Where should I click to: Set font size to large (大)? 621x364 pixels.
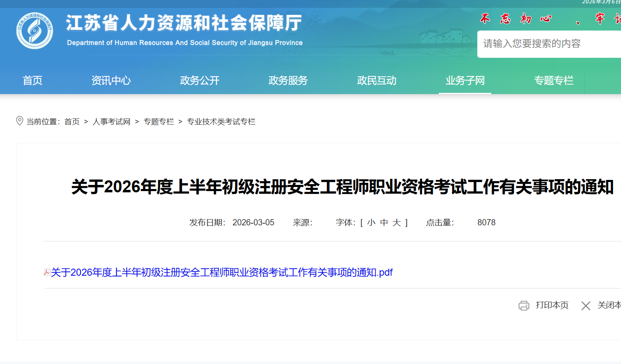[x=396, y=222]
